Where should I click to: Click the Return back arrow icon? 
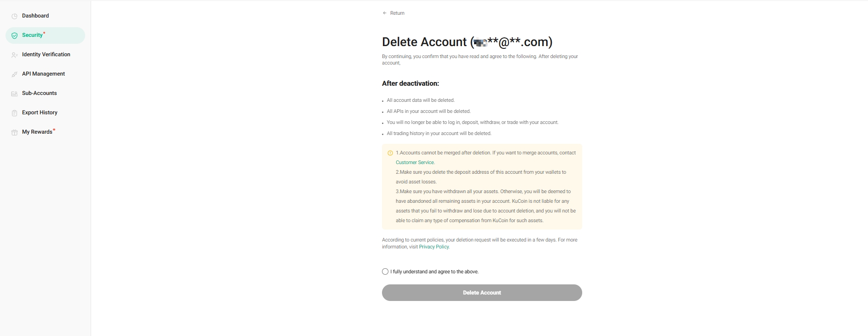(385, 13)
